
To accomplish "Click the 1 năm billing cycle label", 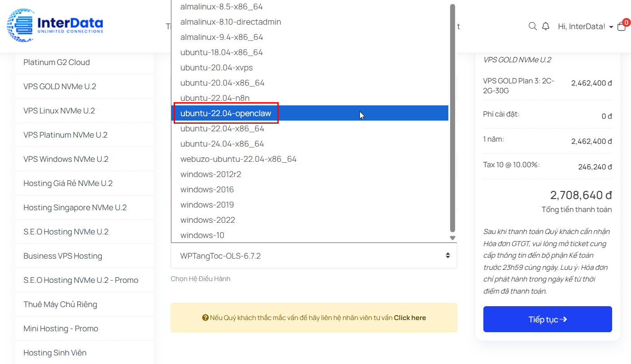I will click(494, 139).
